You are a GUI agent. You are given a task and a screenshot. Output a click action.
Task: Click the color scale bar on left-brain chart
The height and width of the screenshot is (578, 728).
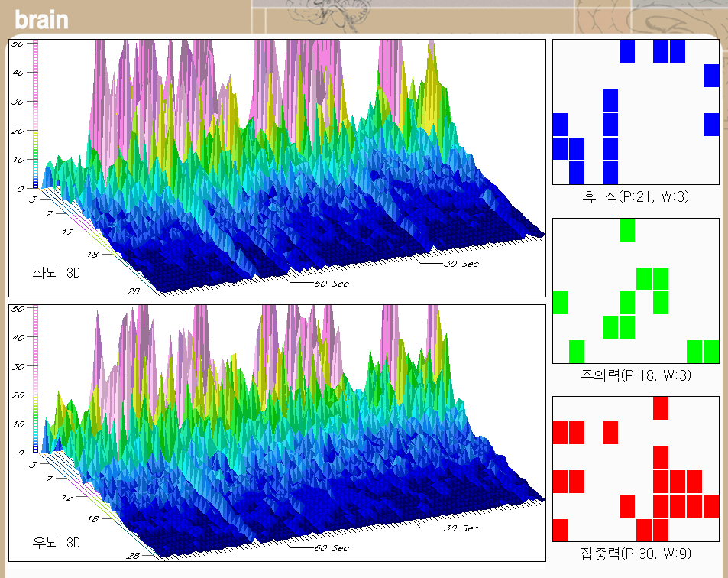[36, 115]
